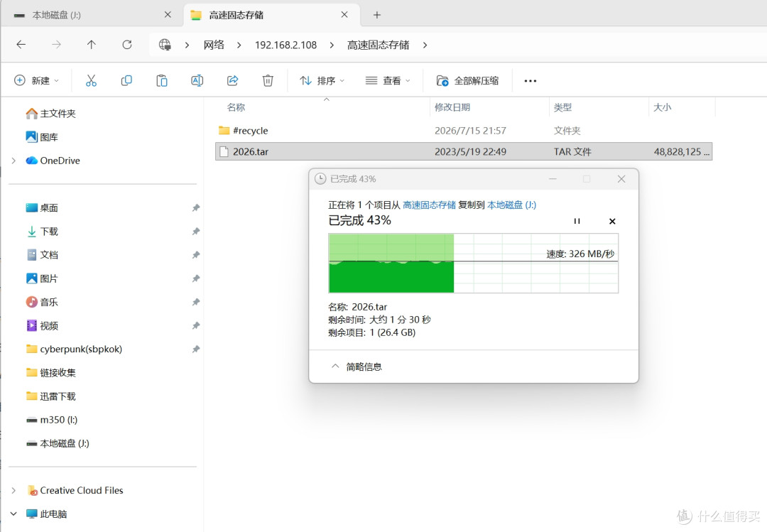Open the 排序 sort dropdown
Viewport: 767px width, 532px height.
(x=322, y=81)
